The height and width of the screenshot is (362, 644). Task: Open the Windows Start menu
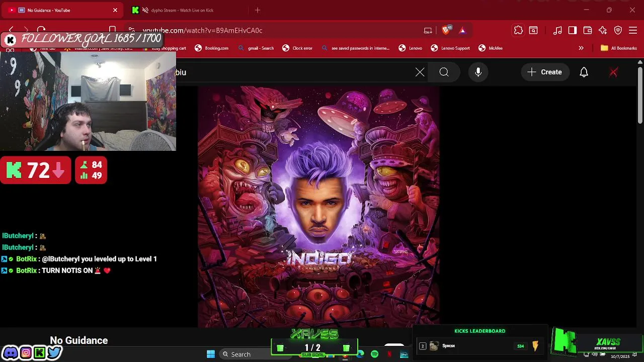pyautogui.click(x=211, y=354)
